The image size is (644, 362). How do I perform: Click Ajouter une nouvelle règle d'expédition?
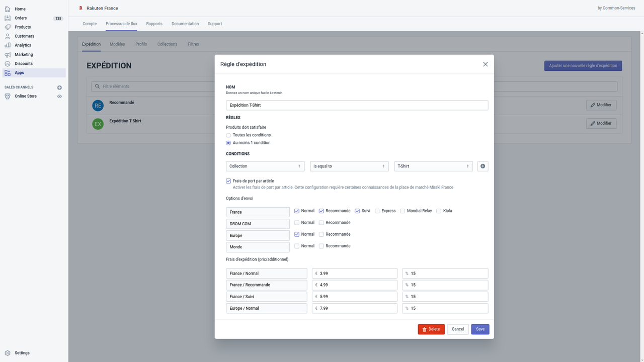(x=584, y=66)
